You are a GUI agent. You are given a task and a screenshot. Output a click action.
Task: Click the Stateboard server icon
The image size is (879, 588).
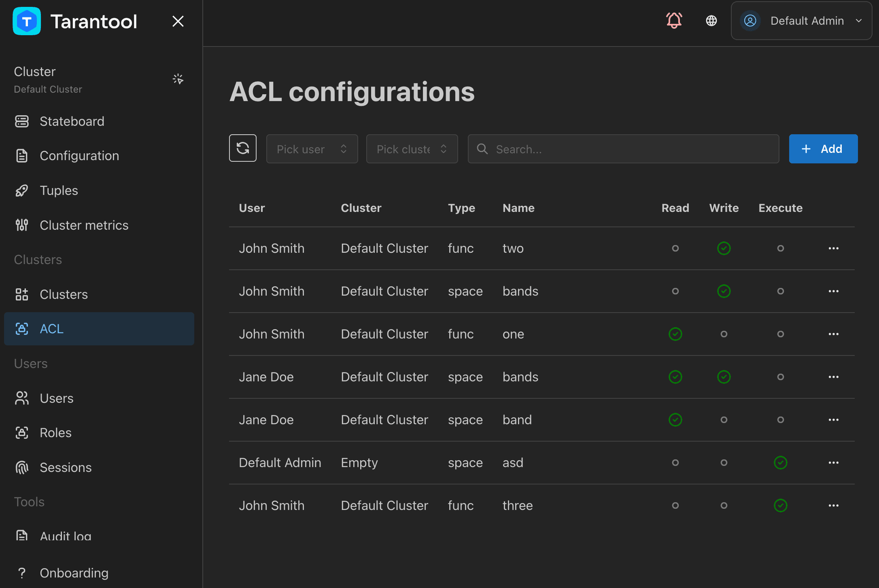22,121
